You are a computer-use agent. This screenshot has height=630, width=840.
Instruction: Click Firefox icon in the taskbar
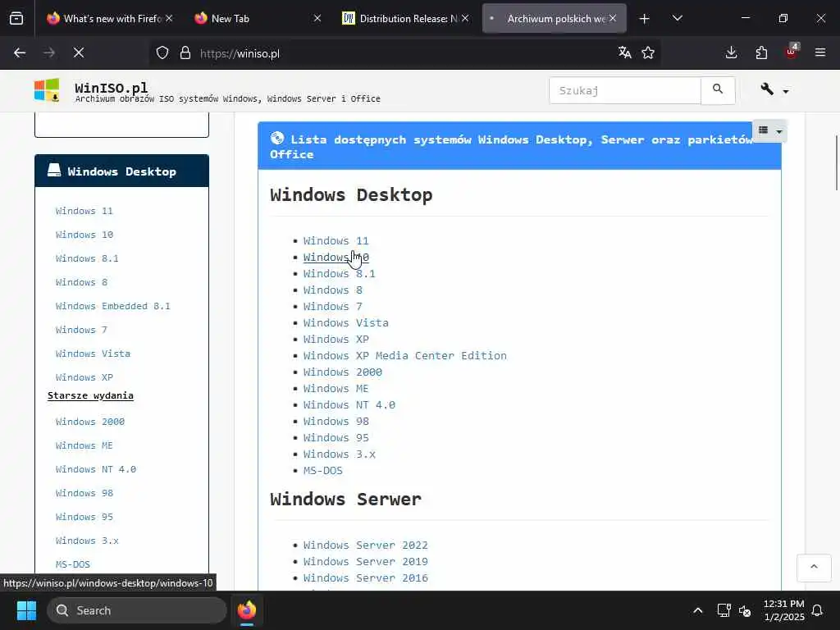pyautogui.click(x=247, y=610)
